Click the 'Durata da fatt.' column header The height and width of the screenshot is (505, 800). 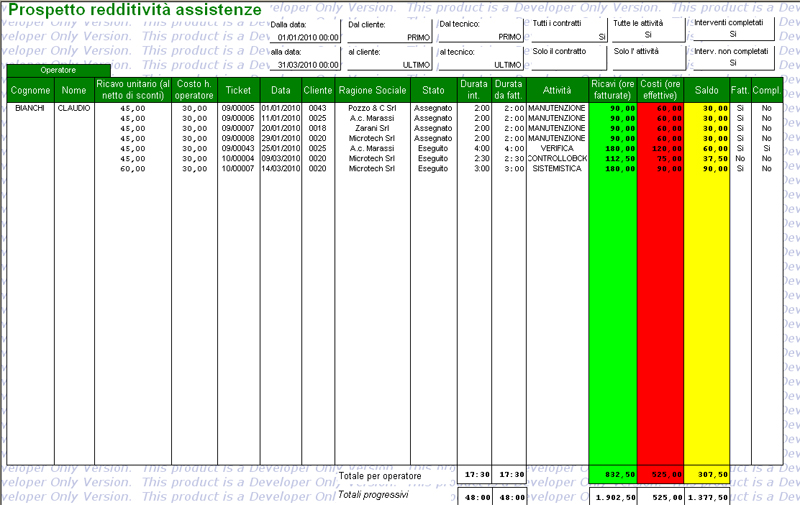coord(509,90)
